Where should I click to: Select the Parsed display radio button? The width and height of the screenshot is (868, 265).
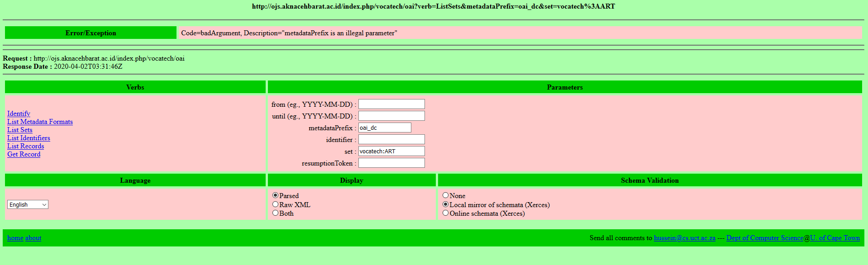point(275,195)
